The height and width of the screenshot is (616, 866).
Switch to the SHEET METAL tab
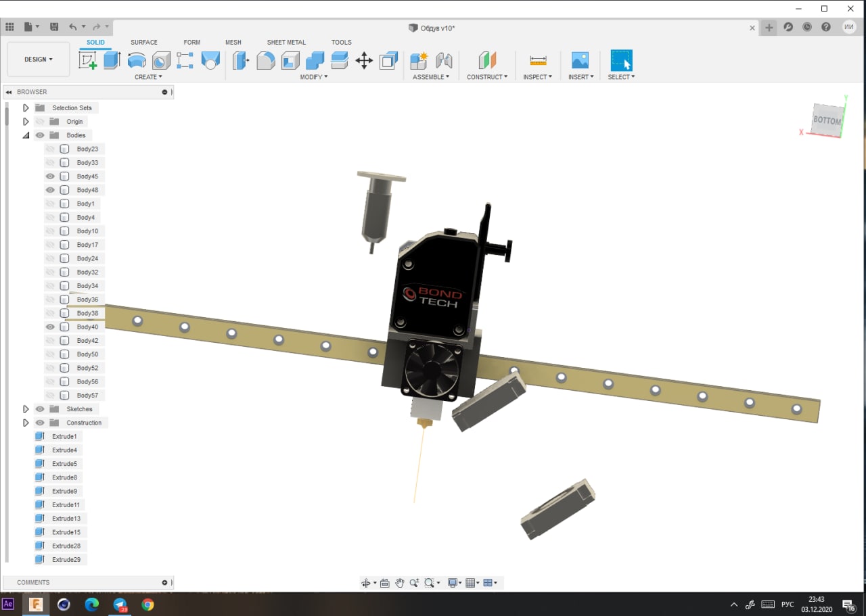point(286,42)
